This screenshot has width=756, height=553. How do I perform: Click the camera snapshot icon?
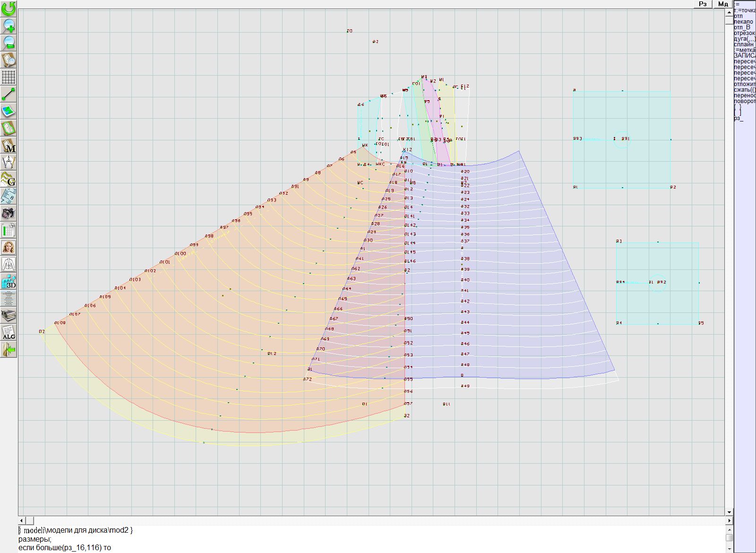[x=9, y=214]
